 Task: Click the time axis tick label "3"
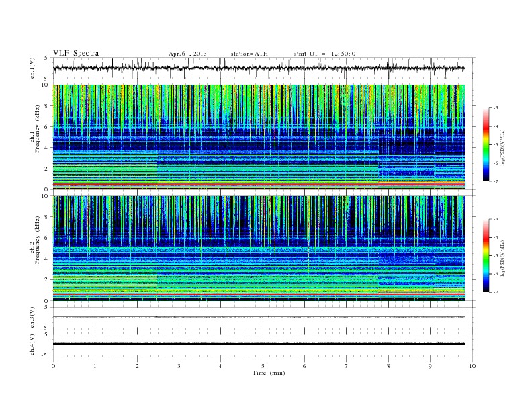click(x=179, y=366)
